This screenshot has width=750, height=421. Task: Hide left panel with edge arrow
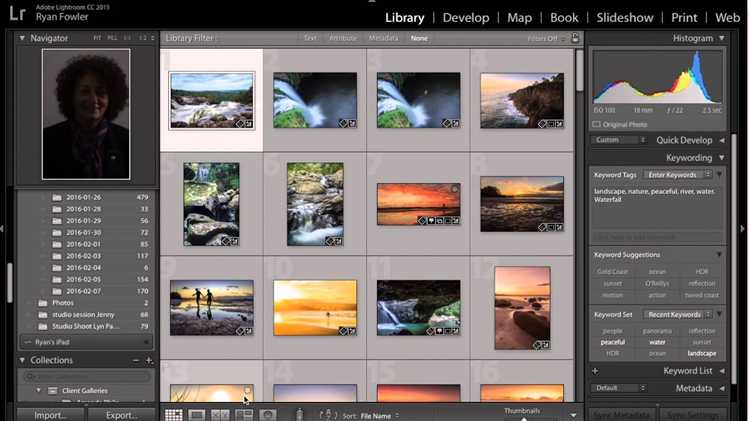(x=2, y=229)
